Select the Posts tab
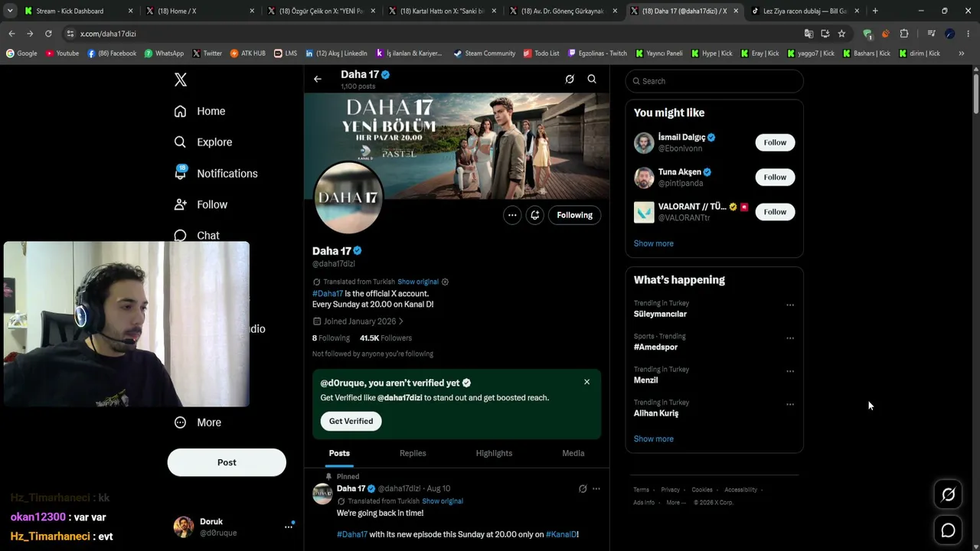The width and height of the screenshot is (980, 551). click(339, 453)
